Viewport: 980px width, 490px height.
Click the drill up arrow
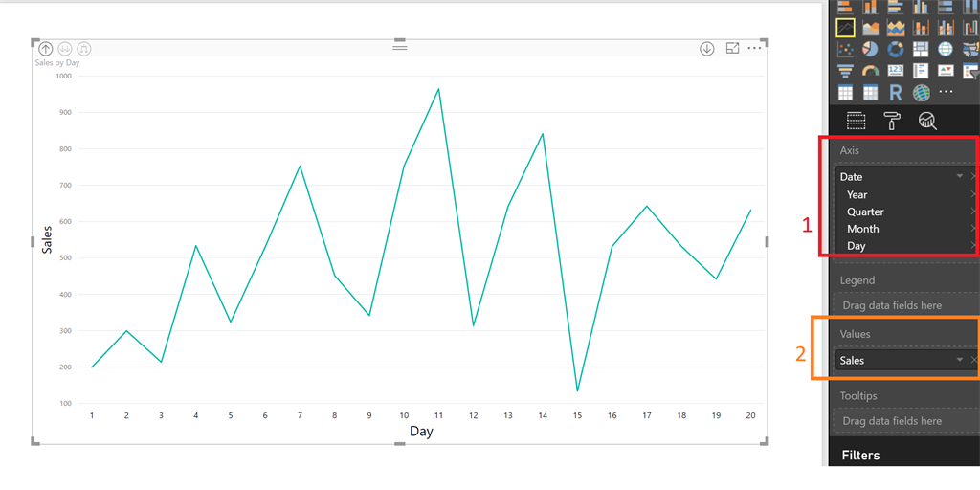[x=45, y=48]
